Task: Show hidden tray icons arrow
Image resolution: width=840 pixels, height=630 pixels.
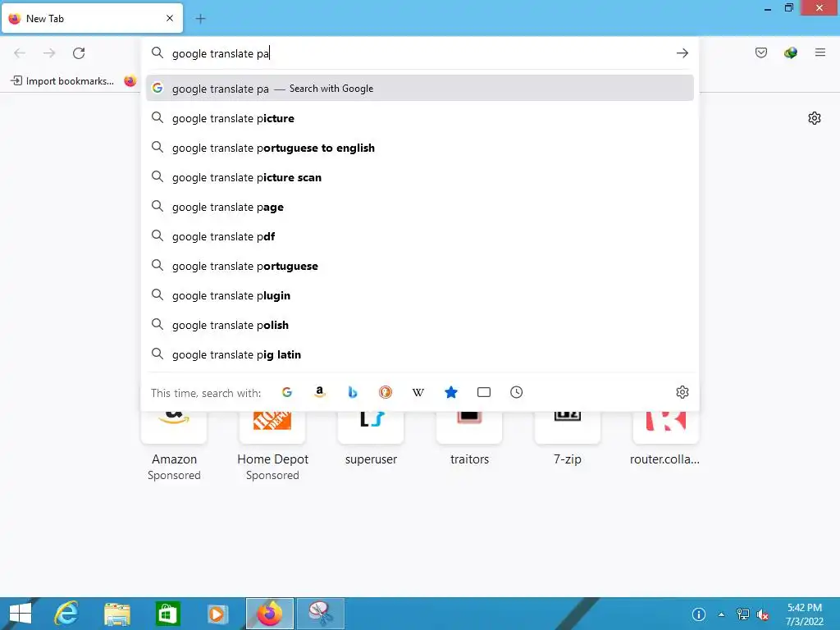Action: 721,614
